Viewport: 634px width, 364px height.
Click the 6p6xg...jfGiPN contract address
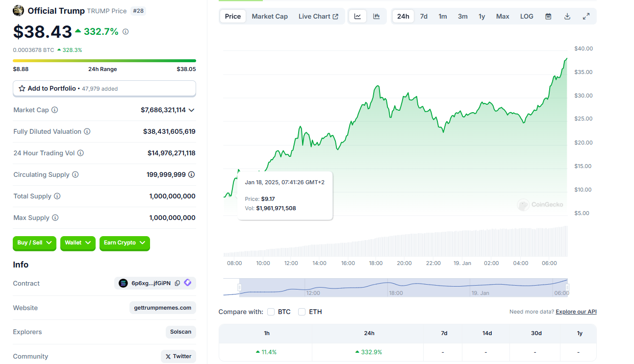coord(151,283)
